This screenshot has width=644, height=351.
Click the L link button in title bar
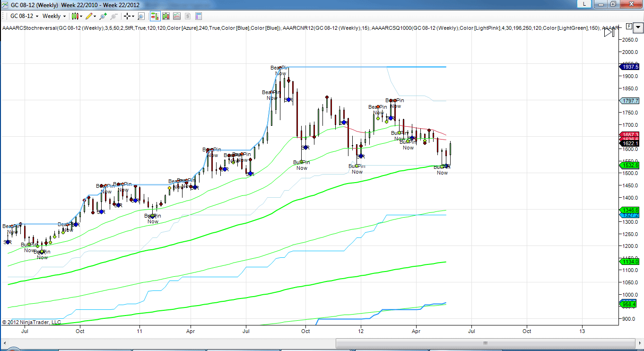coord(584,4)
